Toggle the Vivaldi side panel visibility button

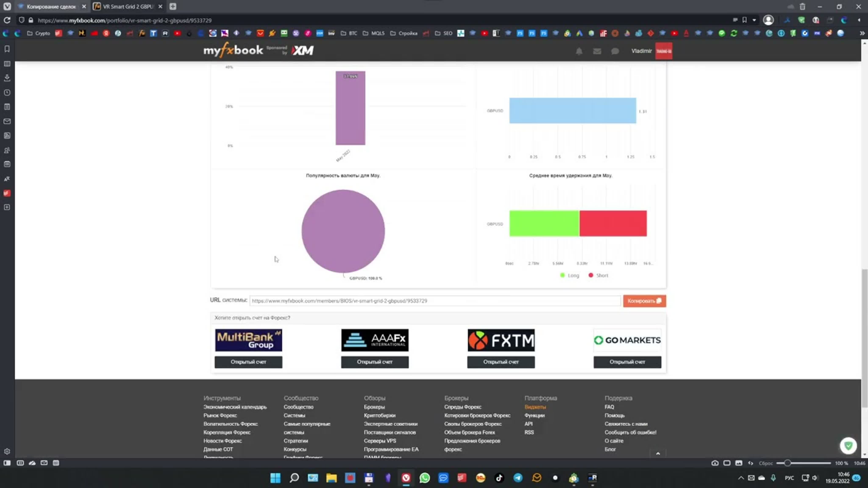pyautogui.click(x=7, y=463)
